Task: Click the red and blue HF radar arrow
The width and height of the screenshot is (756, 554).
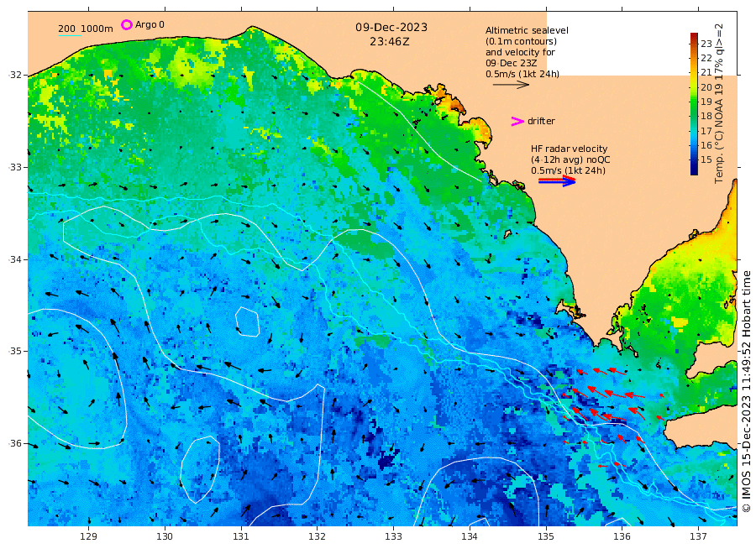Action: pyautogui.click(x=557, y=180)
